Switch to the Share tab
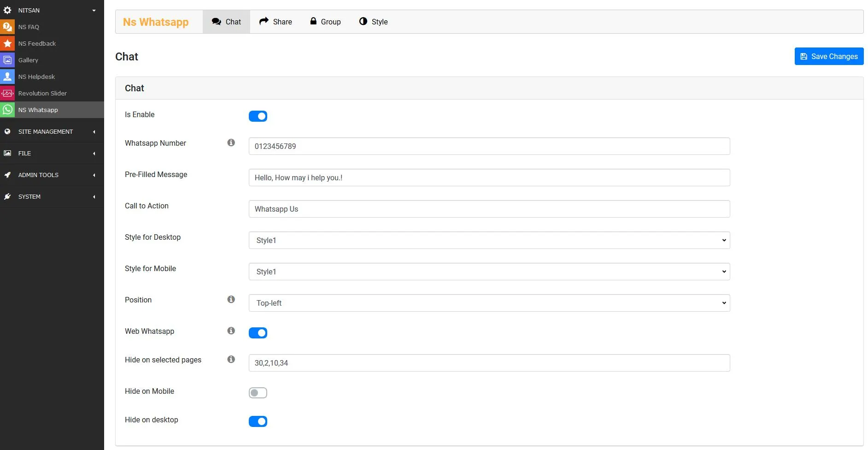Image resolution: width=868 pixels, height=450 pixels. point(276,22)
